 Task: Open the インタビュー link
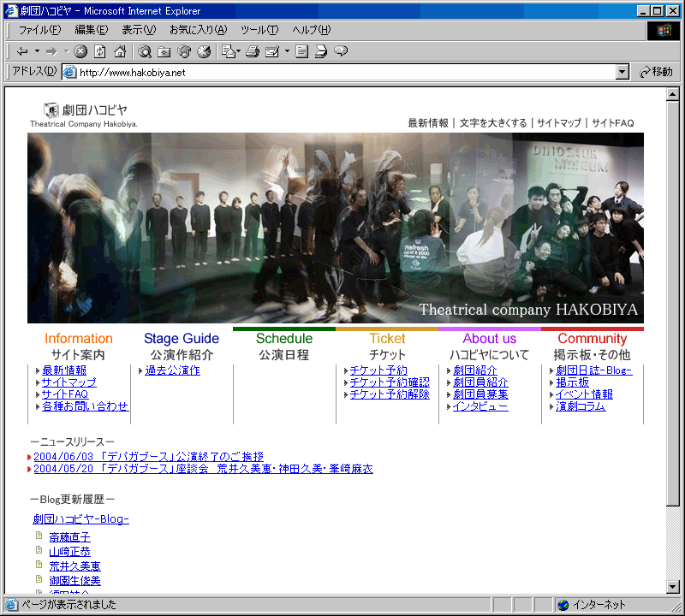coord(480,406)
